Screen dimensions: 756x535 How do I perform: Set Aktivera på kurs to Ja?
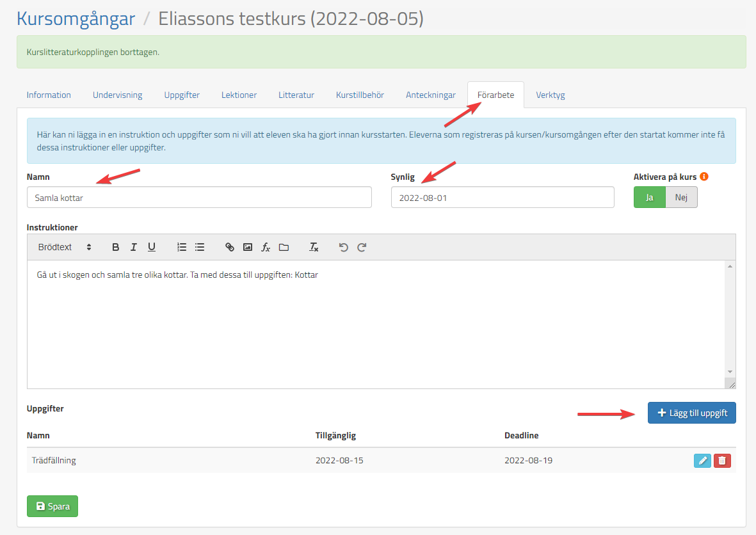(x=649, y=198)
